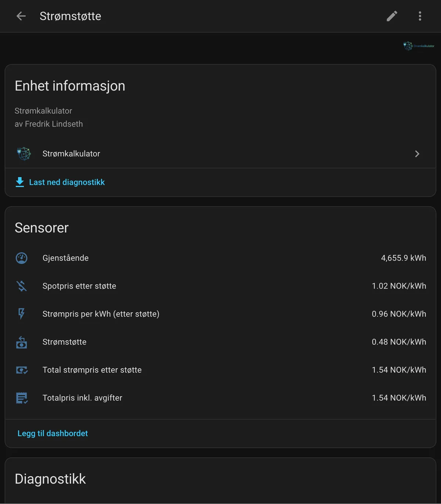Click the av Fredrik Lindseth text
Image resolution: width=441 pixels, height=504 pixels.
pos(49,124)
